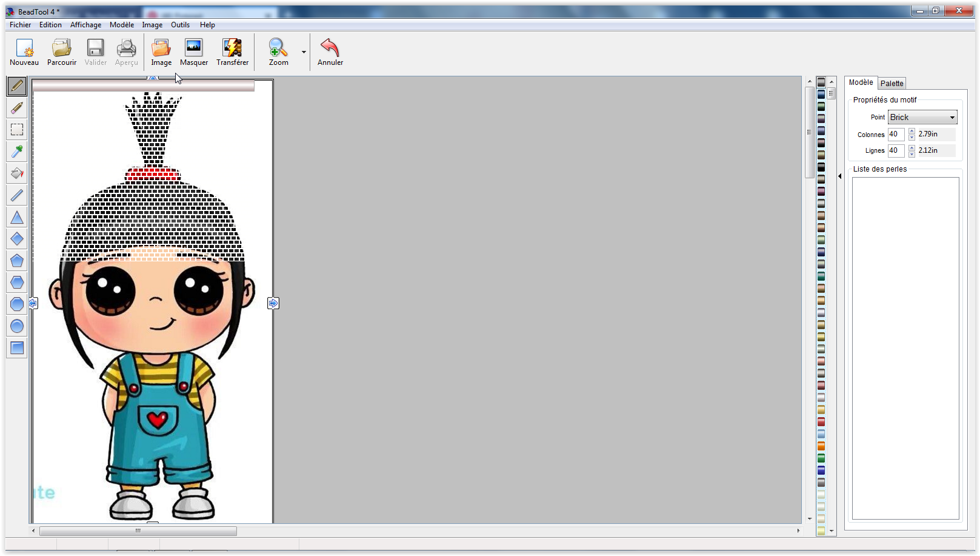Viewport: 980px width, 556px height.
Task: Select the Eraser tool
Action: pyautogui.click(x=17, y=108)
